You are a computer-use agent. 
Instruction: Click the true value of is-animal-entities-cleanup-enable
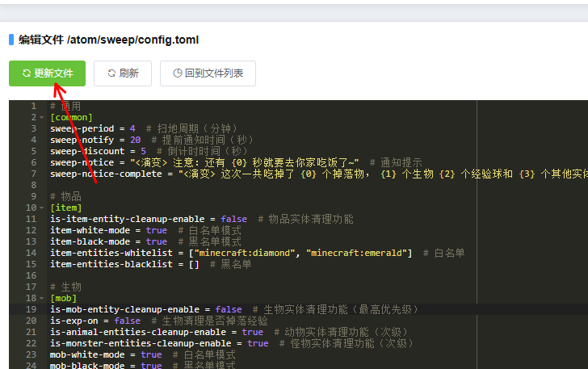pos(252,332)
